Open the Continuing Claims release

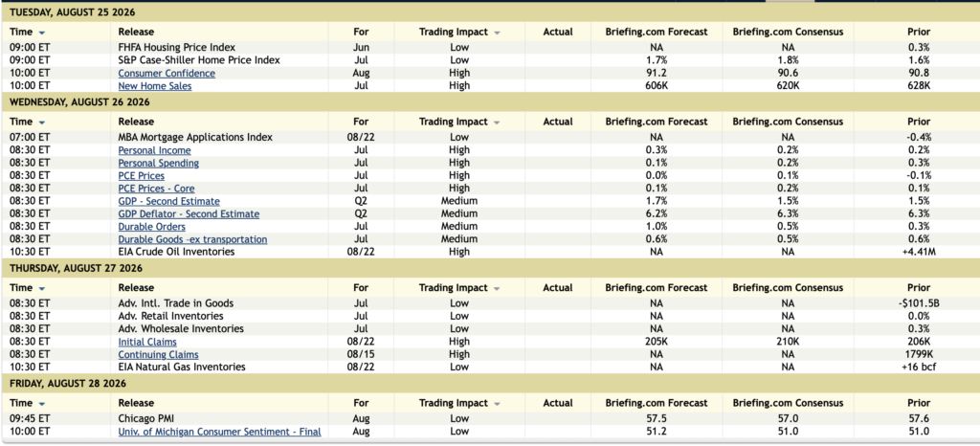pos(158,355)
